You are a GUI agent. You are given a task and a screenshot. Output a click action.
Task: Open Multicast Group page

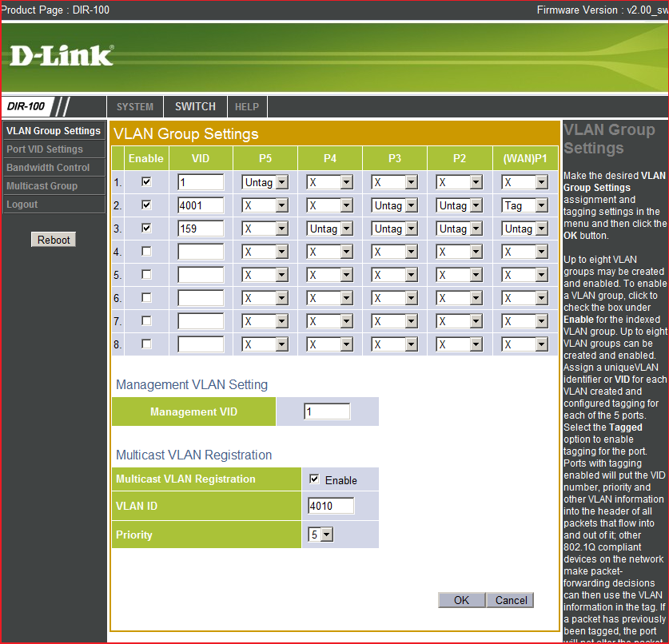point(42,186)
